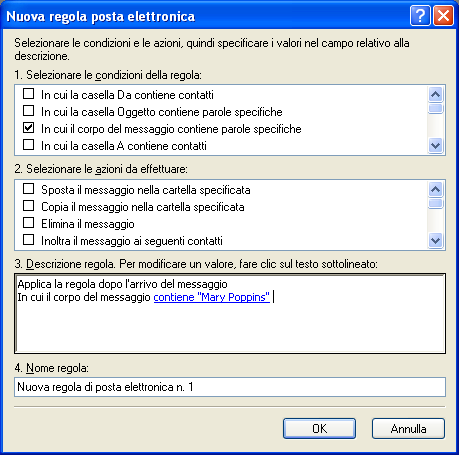The width and height of the screenshot is (459, 455).
Task: Enable 'Copia il messaggio nella cartella specificata'
Action: point(28,206)
